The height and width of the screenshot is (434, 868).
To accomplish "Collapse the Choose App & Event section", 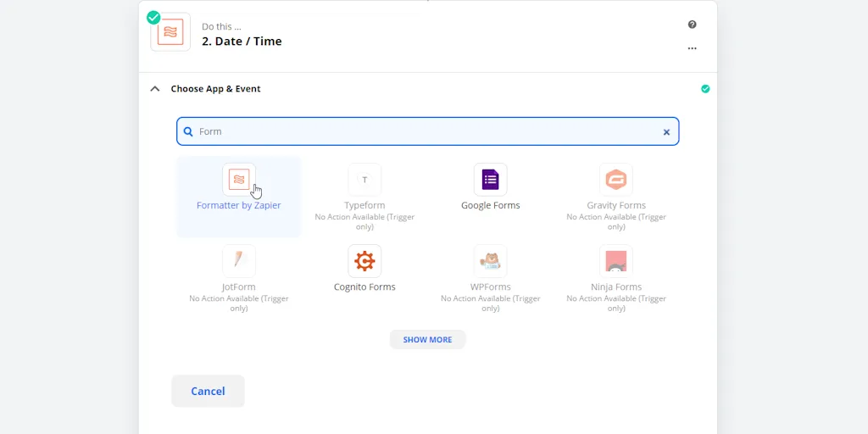I will 155,88.
